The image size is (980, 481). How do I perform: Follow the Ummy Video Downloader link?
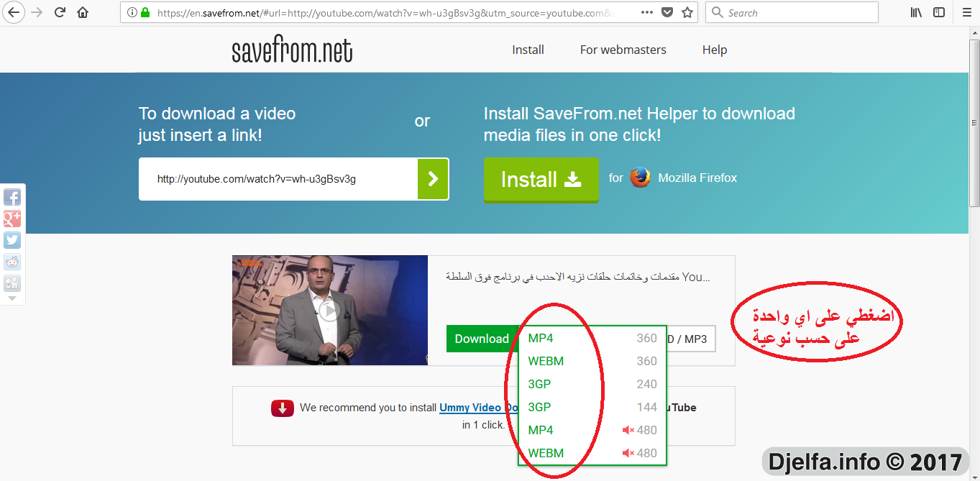[479, 408]
